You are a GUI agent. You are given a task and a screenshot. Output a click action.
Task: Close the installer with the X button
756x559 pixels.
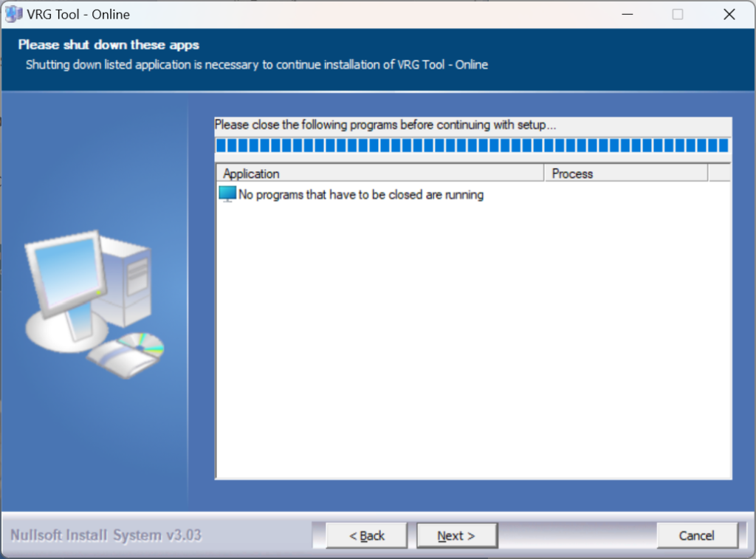pos(729,14)
